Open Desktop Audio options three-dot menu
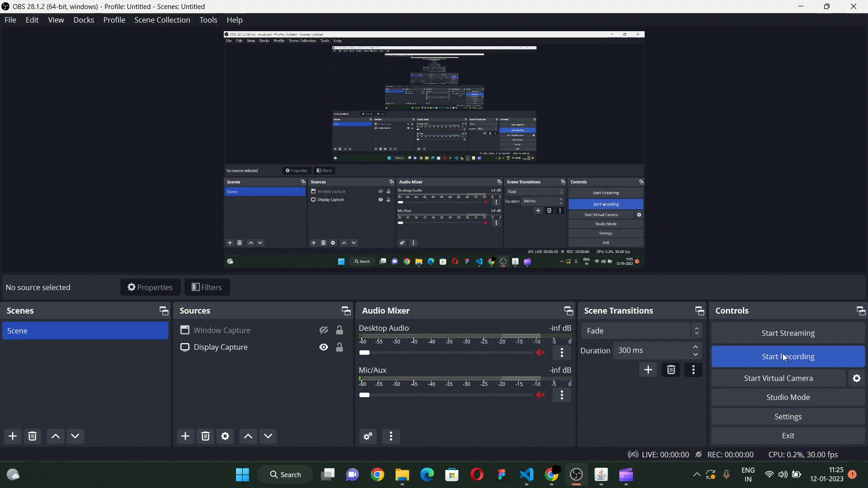Viewport: 868px width, 488px height. click(x=562, y=352)
